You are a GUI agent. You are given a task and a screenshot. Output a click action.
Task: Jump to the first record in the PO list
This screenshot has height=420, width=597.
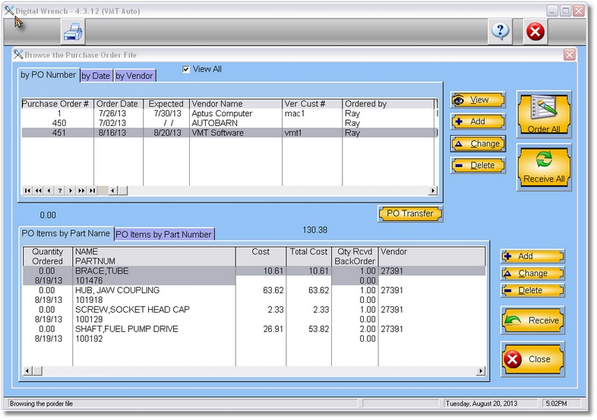[x=27, y=190]
